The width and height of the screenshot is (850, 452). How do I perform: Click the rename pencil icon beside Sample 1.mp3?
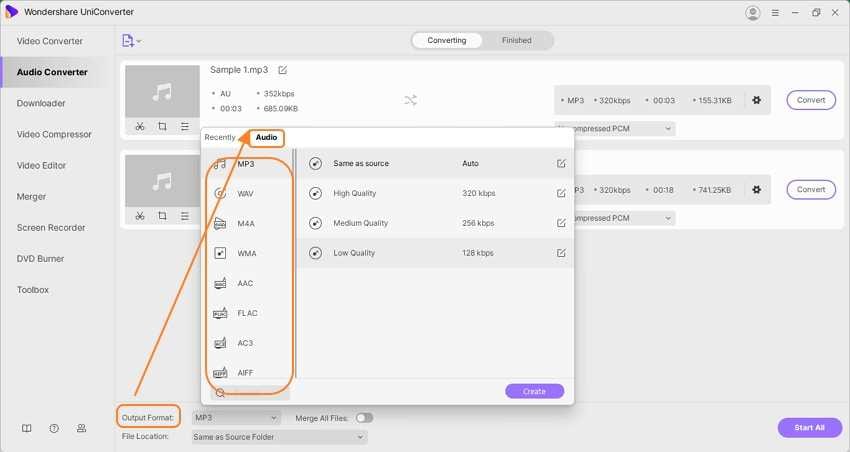point(283,70)
